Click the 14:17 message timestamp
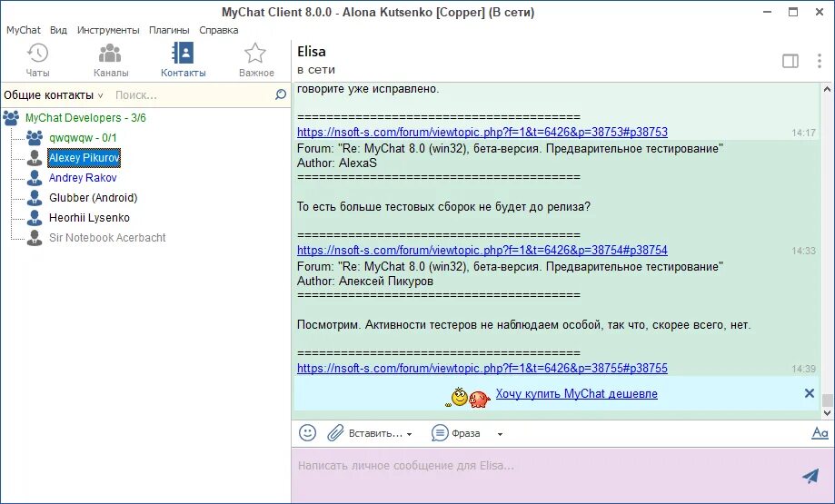Screen dimensions: 835x504 [803, 133]
